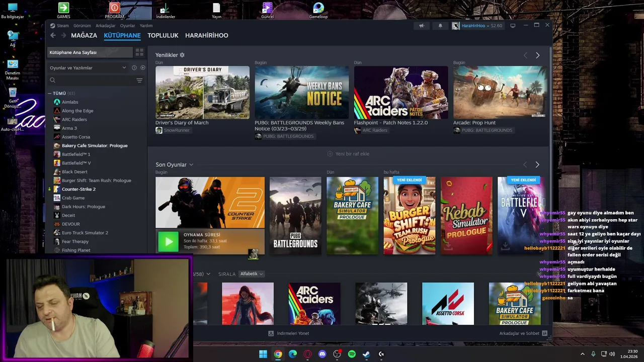Open Alfabetik sort dropdown
This screenshot has height=362, width=644.
pyautogui.click(x=252, y=274)
